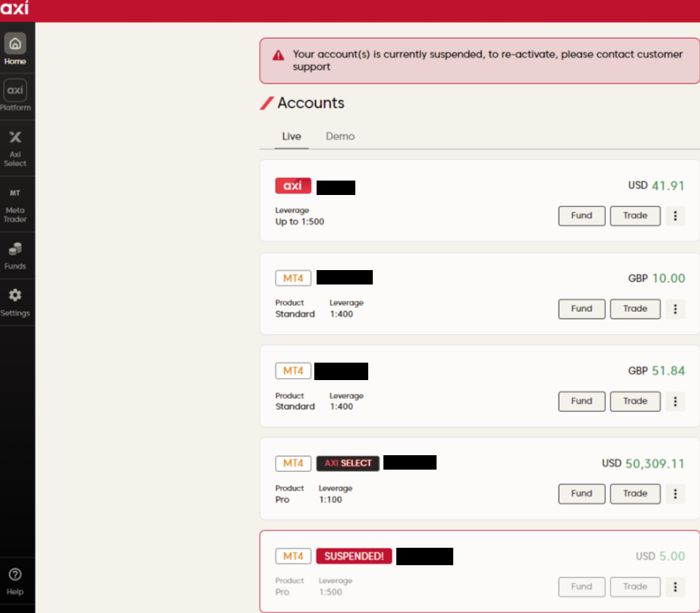The image size is (700, 613).
Task: Trade on the USD 41.91 axi account
Action: [635, 216]
